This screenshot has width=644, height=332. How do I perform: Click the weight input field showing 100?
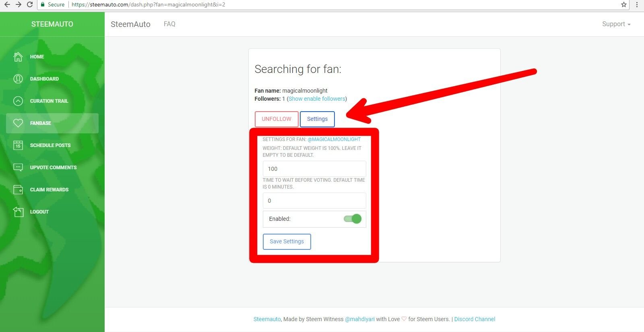tap(314, 169)
